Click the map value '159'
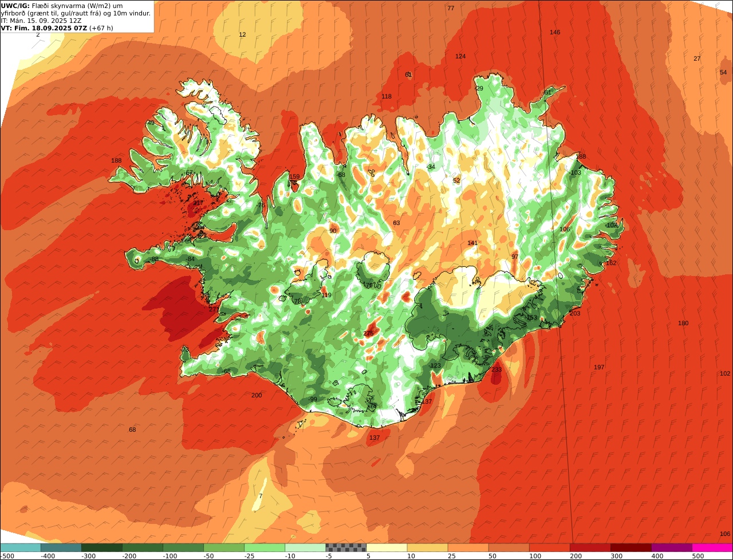 (294, 176)
